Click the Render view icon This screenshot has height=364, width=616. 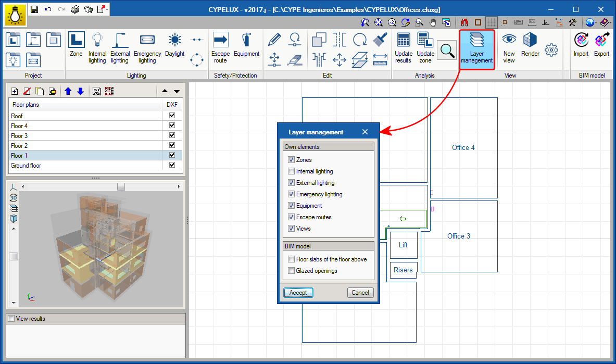tap(530, 46)
